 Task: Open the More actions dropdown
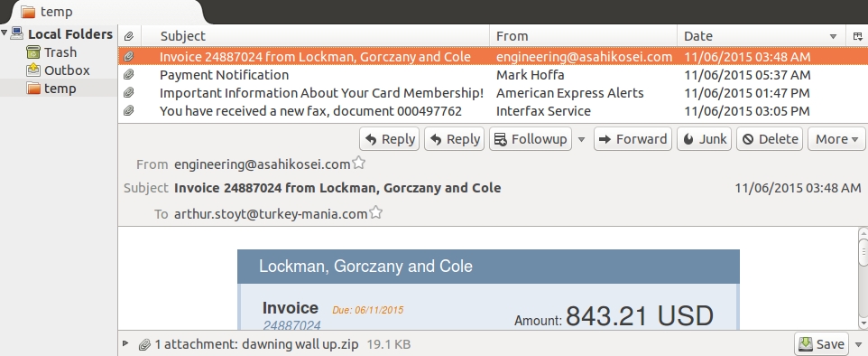pos(836,138)
